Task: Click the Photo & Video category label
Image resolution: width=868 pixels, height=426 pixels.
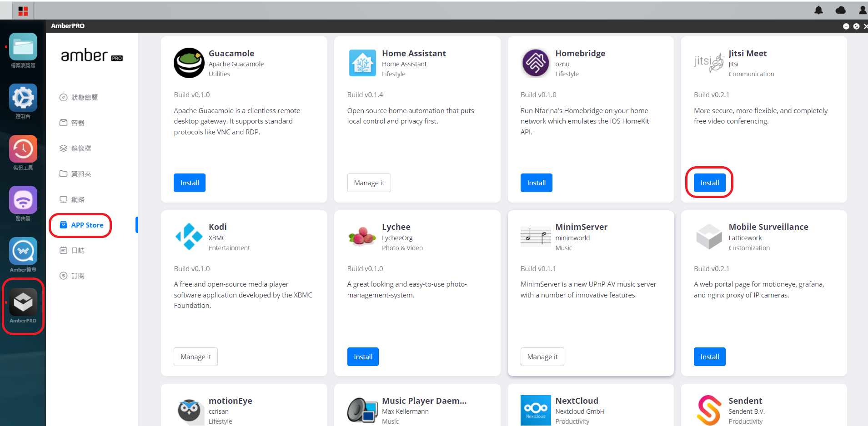Action: (402, 248)
